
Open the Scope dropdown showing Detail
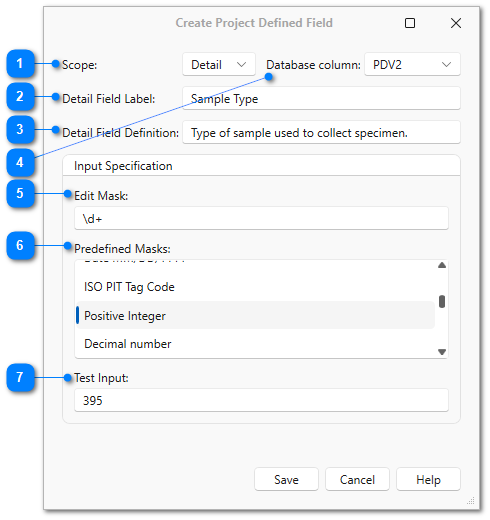coord(219,64)
